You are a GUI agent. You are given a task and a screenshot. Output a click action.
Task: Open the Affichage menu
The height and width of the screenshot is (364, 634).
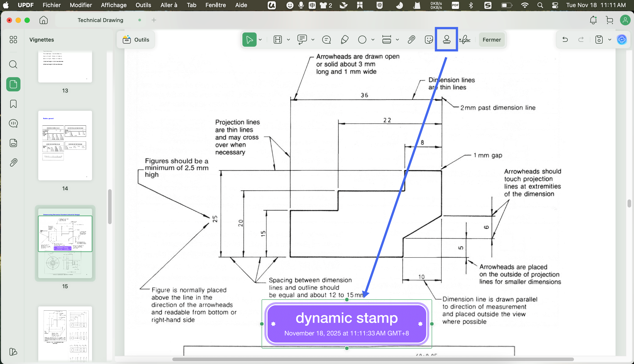pos(113,5)
